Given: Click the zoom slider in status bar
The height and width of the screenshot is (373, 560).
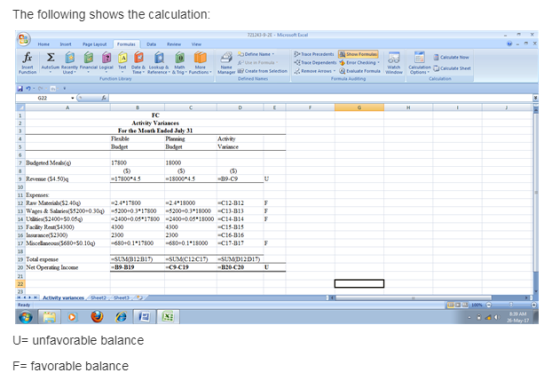Looking at the screenshot, I should 511,305.
